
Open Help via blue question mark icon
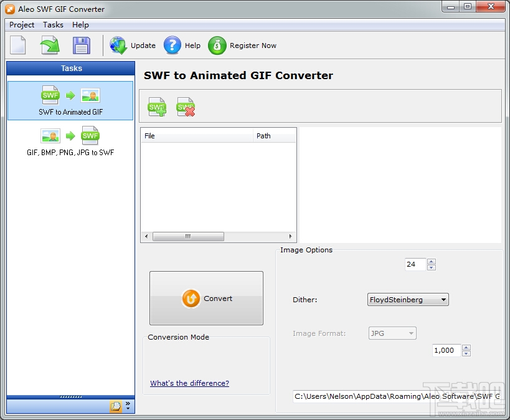pos(172,45)
